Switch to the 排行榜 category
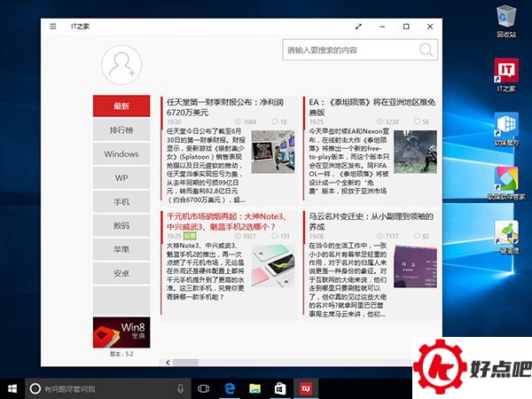 pyautogui.click(x=121, y=130)
